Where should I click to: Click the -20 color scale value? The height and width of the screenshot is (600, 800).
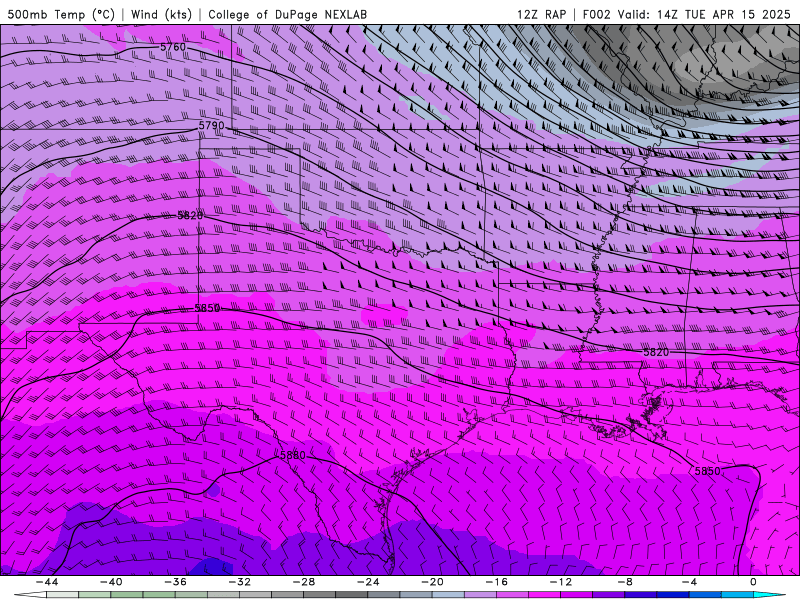click(432, 582)
